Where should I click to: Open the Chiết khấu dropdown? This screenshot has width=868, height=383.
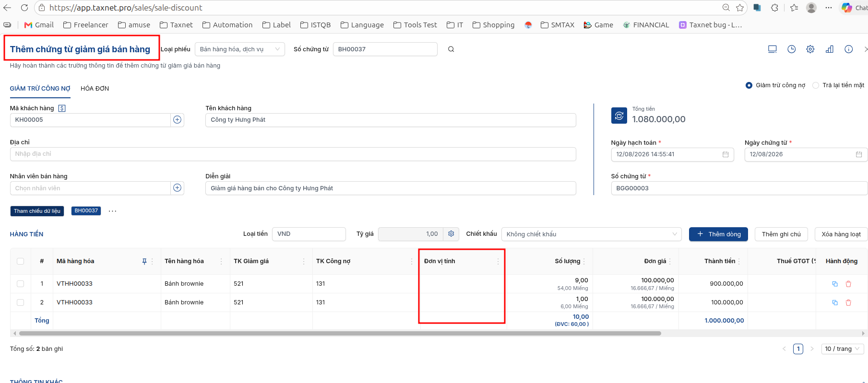coord(592,234)
